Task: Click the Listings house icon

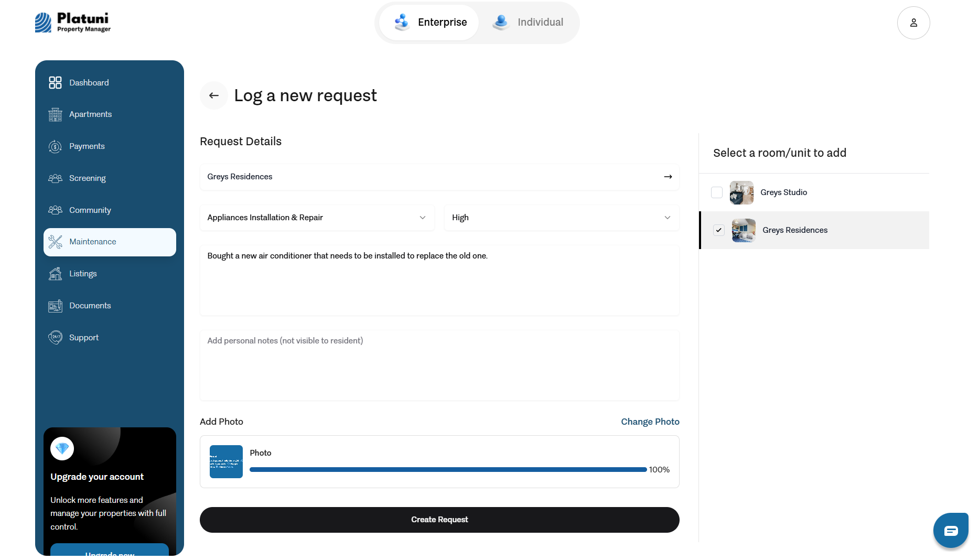Action: click(55, 274)
